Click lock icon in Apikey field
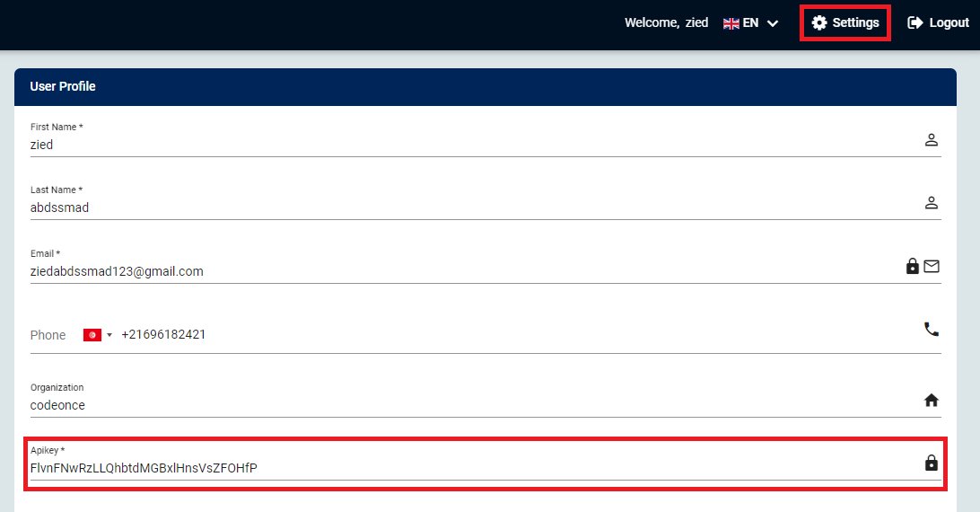Screen dimensions: 980x512 932,463
